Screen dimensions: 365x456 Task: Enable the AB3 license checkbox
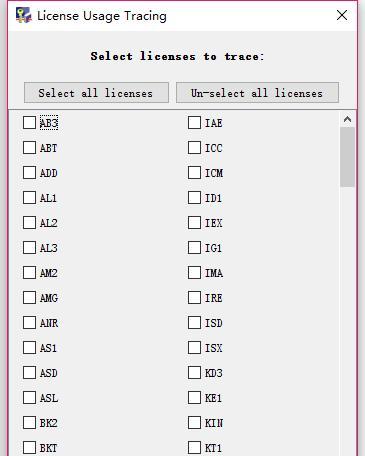click(29, 123)
